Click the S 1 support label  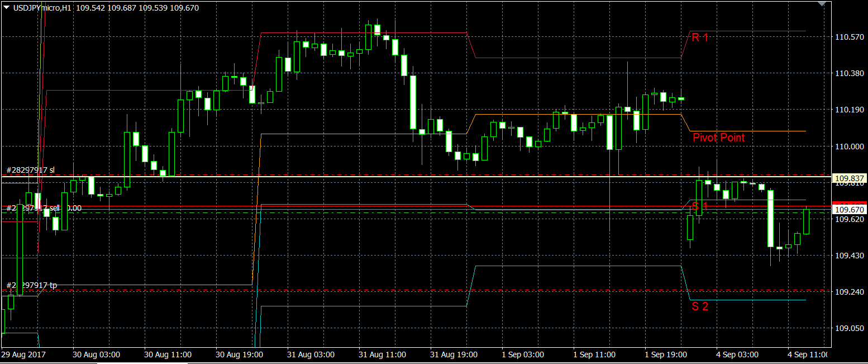pyautogui.click(x=700, y=206)
